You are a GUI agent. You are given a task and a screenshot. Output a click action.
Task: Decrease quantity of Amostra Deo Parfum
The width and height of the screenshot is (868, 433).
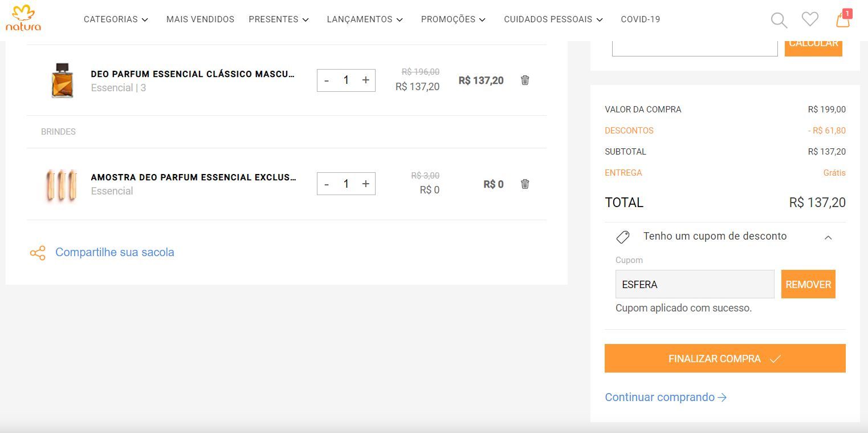327,184
